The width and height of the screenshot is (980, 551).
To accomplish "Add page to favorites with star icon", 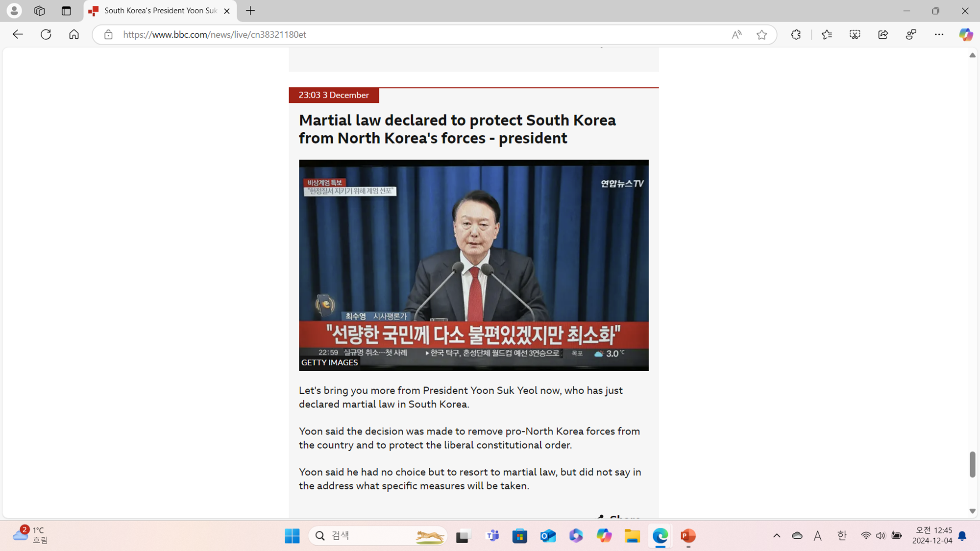I will 761,34.
